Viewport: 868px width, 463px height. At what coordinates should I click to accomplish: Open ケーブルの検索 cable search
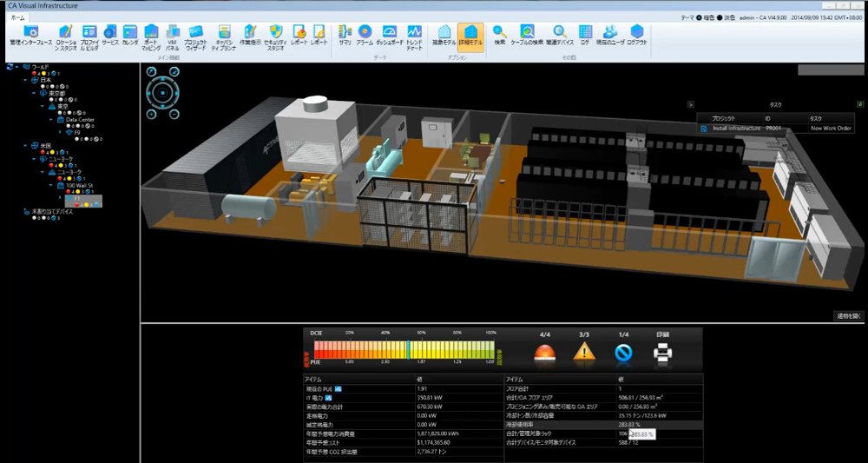point(527,35)
